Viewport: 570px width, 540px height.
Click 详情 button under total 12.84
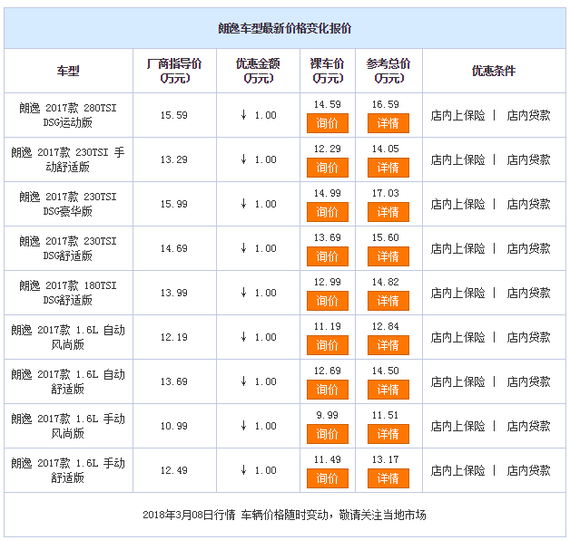[x=388, y=345]
